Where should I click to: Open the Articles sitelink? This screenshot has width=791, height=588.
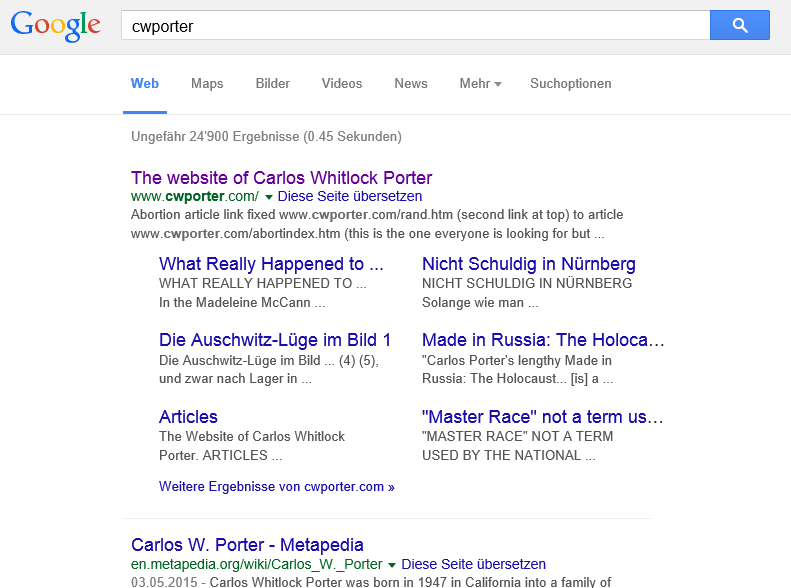[x=188, y=417]
